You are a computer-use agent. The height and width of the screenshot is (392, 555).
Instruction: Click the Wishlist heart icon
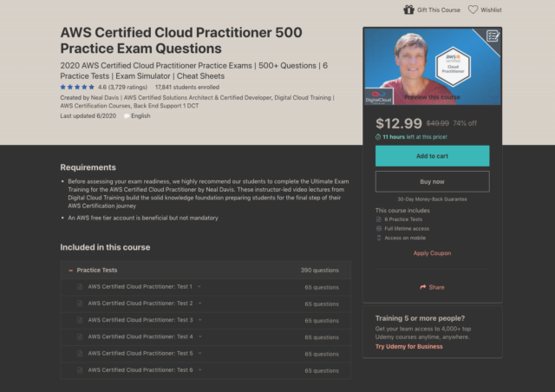473,10
